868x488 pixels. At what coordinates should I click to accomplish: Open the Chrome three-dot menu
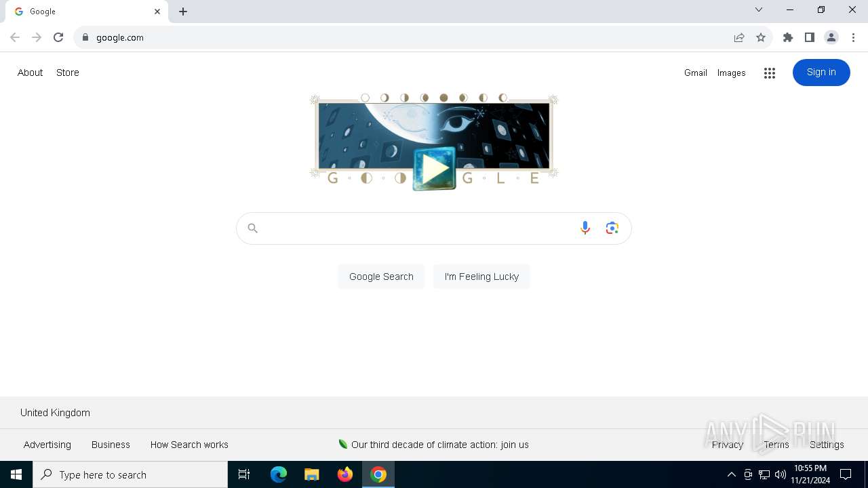(x=853, y=37)
